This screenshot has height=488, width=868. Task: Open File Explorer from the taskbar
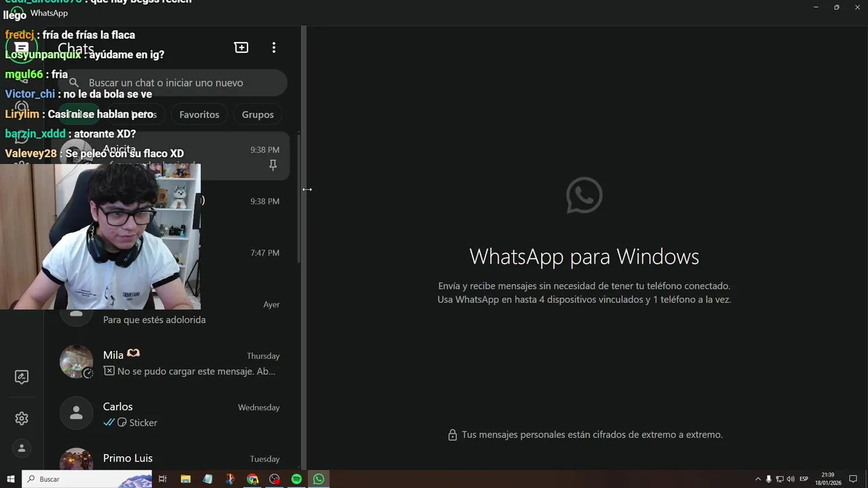pos(185,479)
